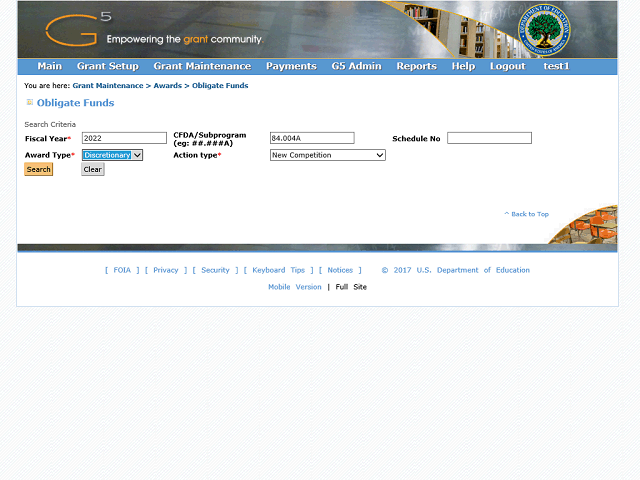Open the Security footer link
Image resolution: width=640 pixels, height=480 pixels.
(216, 270)
